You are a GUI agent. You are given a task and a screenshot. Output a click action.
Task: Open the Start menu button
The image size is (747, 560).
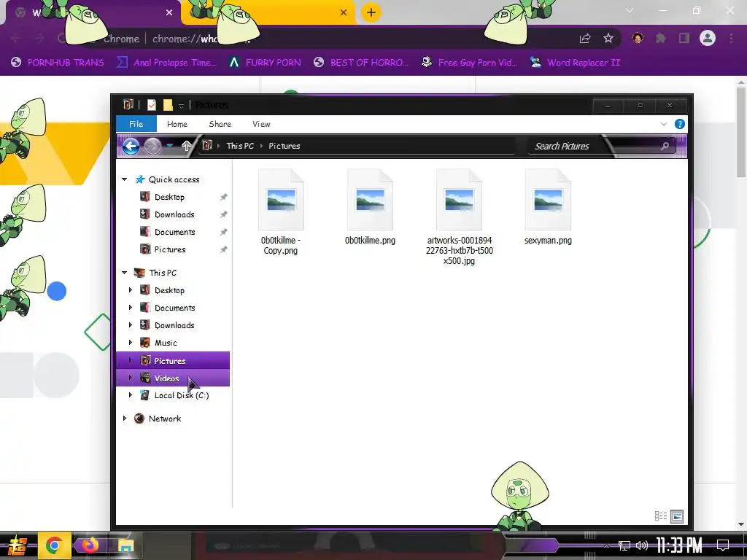(17, 545)
